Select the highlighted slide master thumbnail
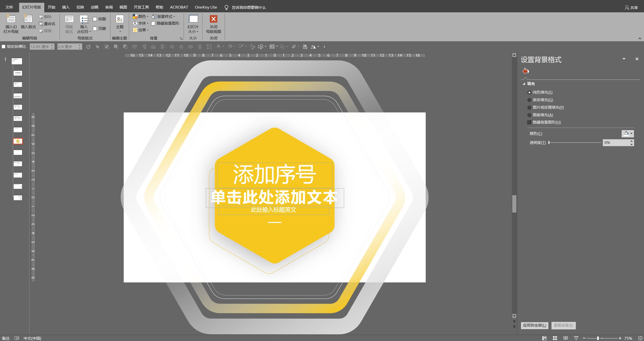 (x=17, y=141)
